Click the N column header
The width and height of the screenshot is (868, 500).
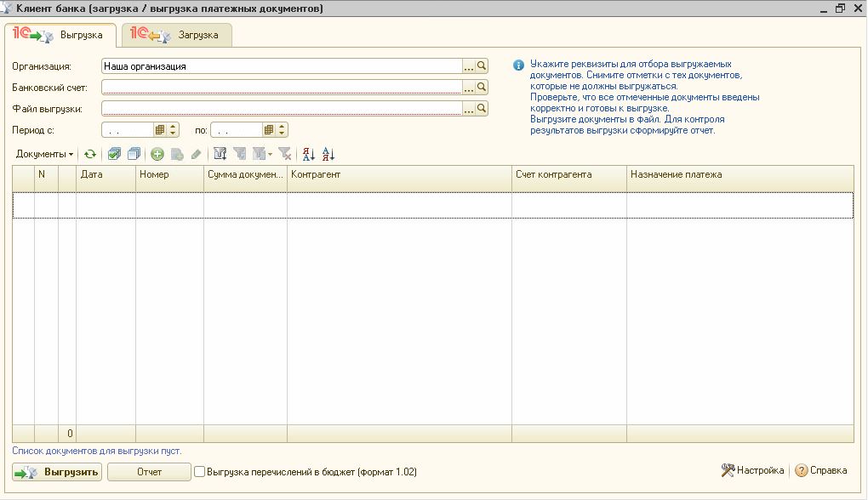47,179
